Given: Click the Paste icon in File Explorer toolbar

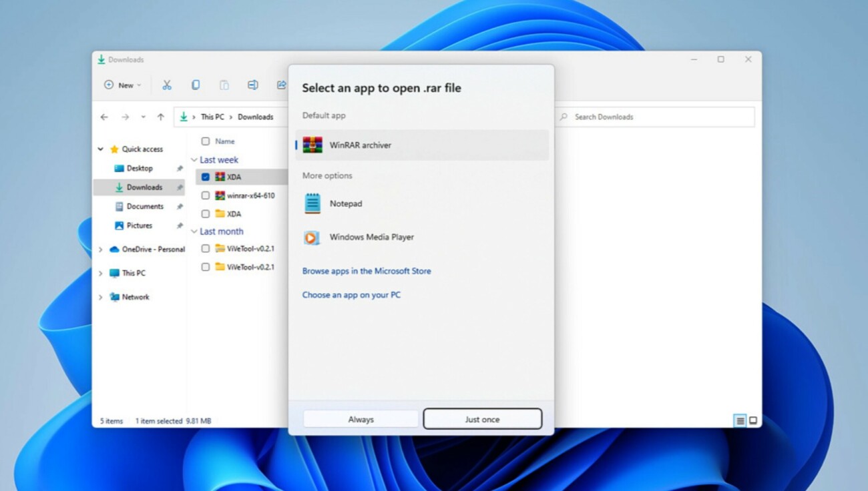Looking at the screenshot, I should (x=224, y=85).
